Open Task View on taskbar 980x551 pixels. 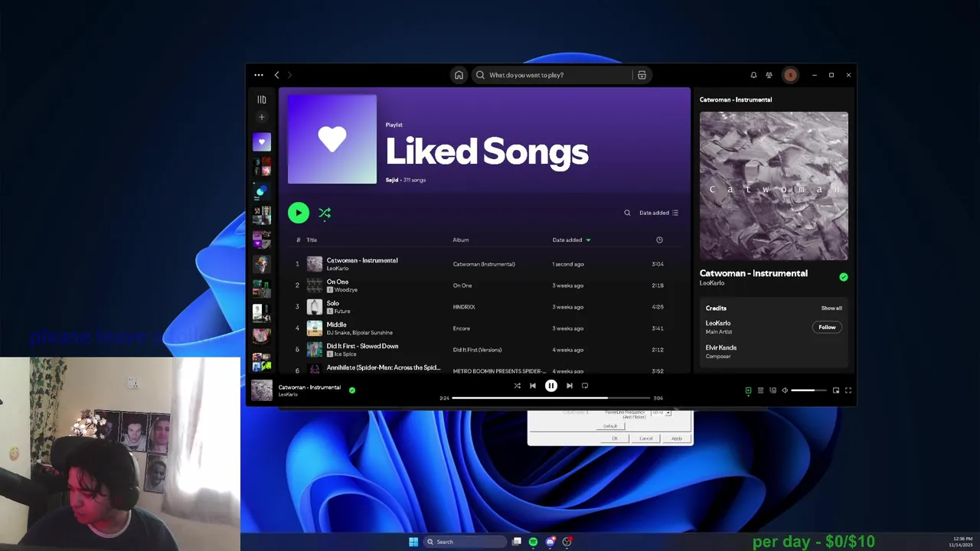point(517,542)
